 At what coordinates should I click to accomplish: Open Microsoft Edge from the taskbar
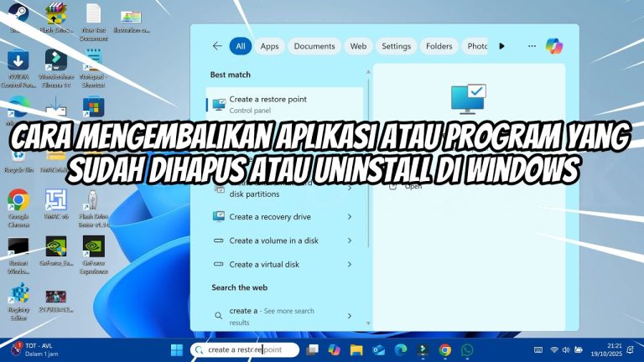click(x=401, y=350)
